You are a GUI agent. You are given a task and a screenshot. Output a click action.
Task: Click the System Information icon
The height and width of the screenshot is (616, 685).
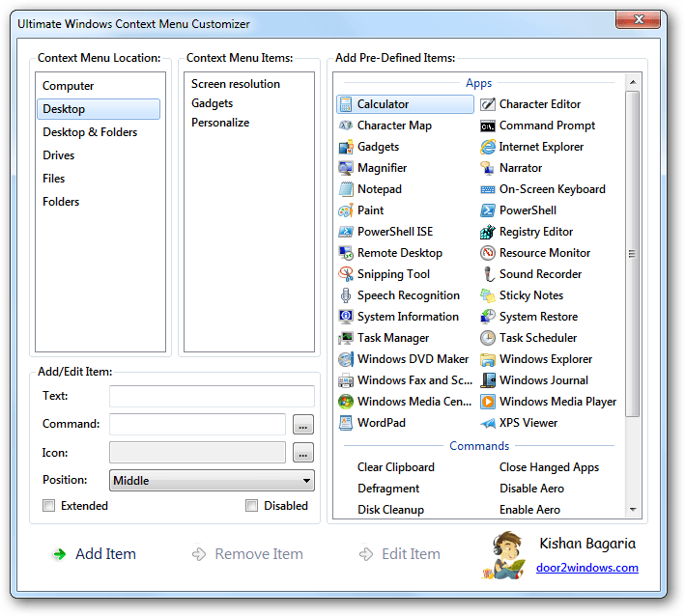(x=346, y=317)
